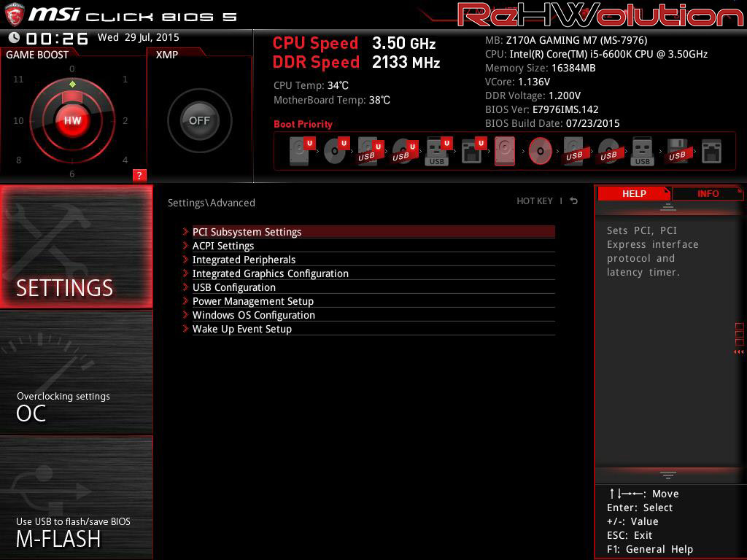The height and width of the screenshot is (560, 747).
Task: Click the triple-arrow side panel collapse handle
Action: pyautogui.click(x=738, y=352)
